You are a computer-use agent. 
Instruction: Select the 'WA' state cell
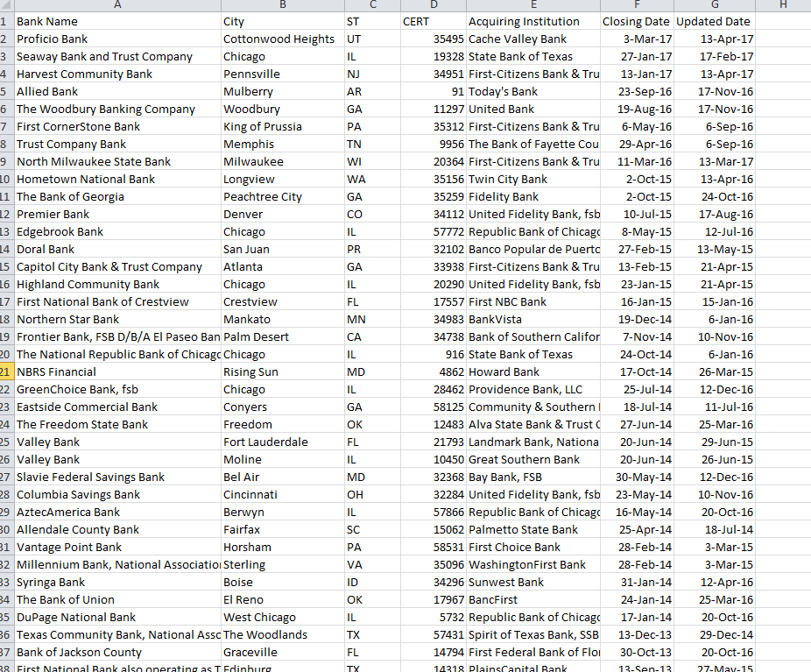372,180
